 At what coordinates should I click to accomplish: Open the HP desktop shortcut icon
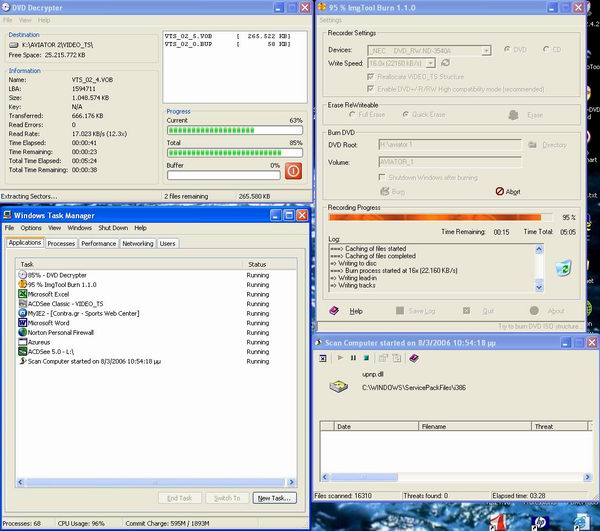coord(540,522)
